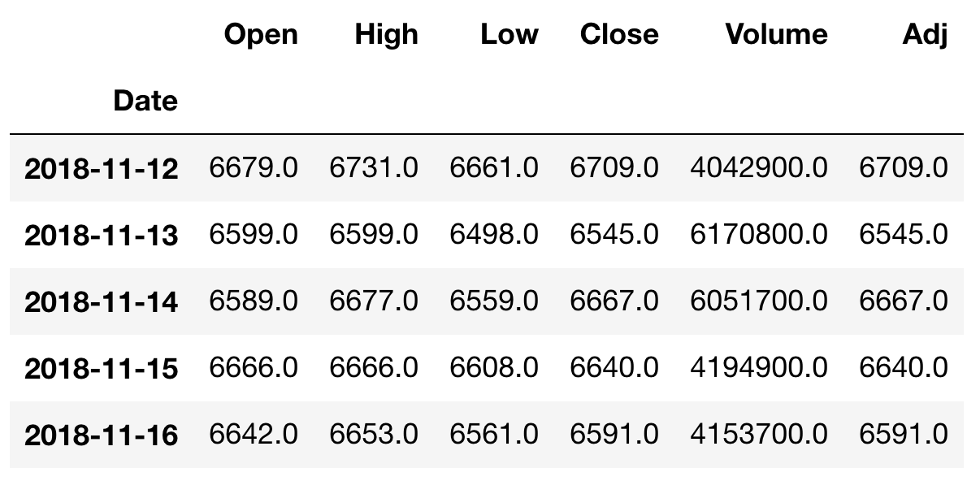Screen dimensions: 980x481
Task: Click the High column header
Action: [x=387, y=34]
